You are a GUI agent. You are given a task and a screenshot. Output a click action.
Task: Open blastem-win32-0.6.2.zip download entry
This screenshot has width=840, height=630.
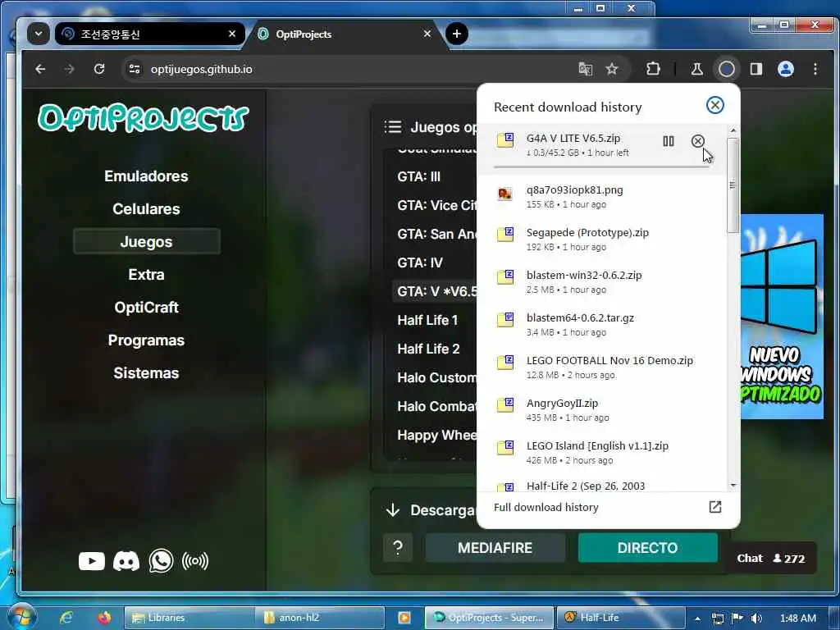point(601,282)
